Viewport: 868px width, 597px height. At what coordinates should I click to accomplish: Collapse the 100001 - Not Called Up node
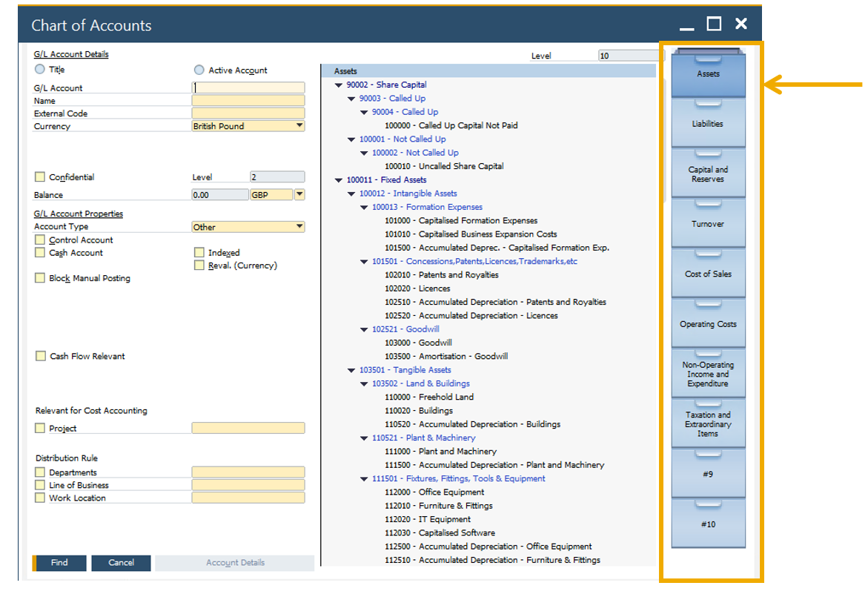[x=351, y=139]
